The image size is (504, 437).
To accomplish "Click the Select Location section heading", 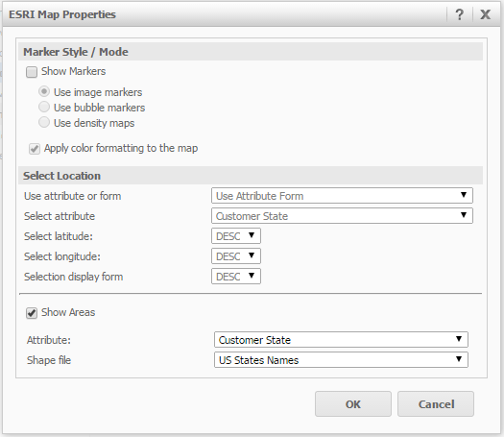I will point(61,176).
